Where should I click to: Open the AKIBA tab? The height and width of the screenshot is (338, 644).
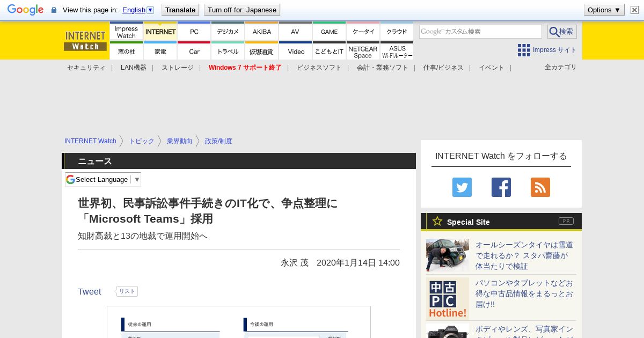click(262, 31)
